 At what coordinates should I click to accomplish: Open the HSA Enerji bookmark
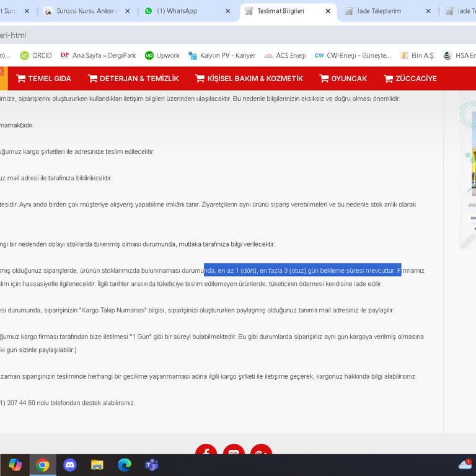tap(459, 56)
